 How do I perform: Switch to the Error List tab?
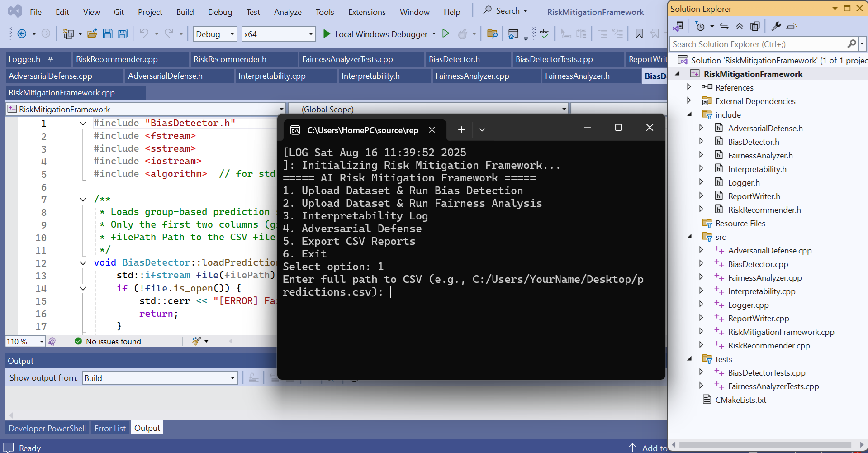click(x=110, y=428)
